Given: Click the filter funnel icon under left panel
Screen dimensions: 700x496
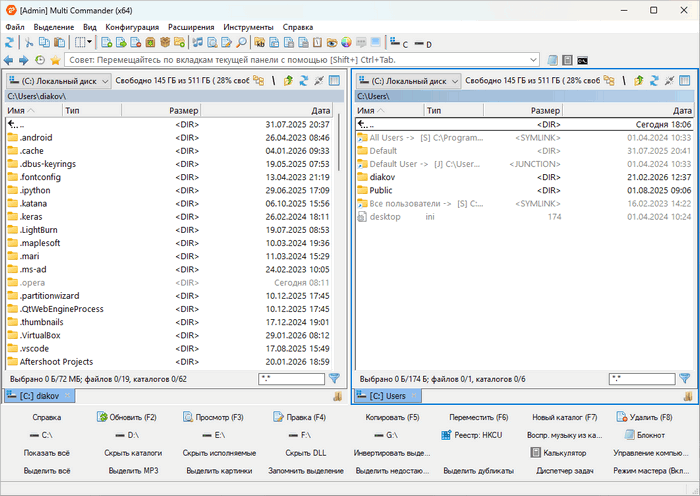Looking at the screenshot, I should [x=334, y=379].
